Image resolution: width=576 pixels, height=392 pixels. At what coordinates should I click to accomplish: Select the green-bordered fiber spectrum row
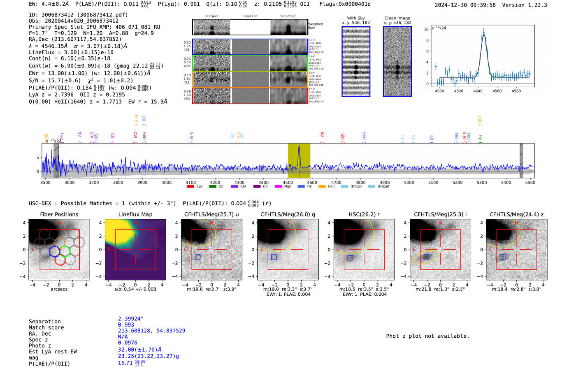(x=250, y=63)
